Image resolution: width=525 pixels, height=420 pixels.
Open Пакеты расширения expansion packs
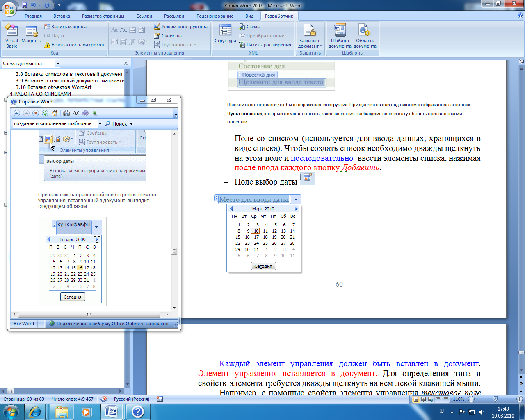(x=265, y=45)
